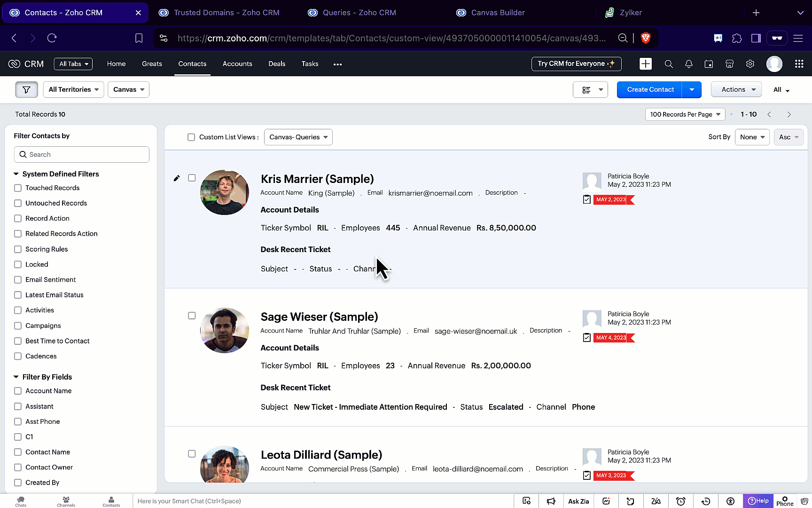Open accessibility options icon
Viewport: 812px width, 508px height.
click(730, 501)
